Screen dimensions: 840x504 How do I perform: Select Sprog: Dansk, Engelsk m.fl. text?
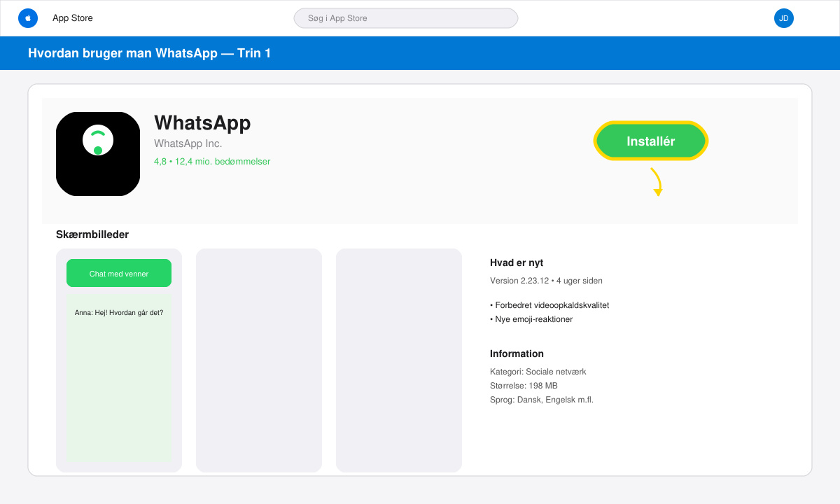542,400
